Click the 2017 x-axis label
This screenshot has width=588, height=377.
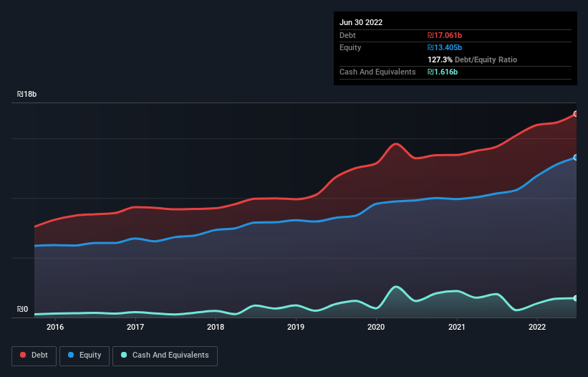(135, 327)
